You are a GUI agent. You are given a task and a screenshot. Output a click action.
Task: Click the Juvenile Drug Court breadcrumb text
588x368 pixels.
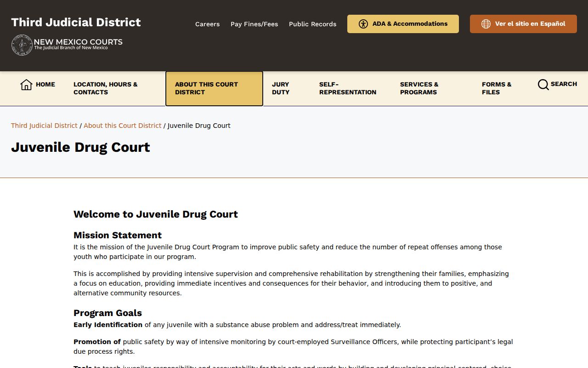[x=199, y=126]
